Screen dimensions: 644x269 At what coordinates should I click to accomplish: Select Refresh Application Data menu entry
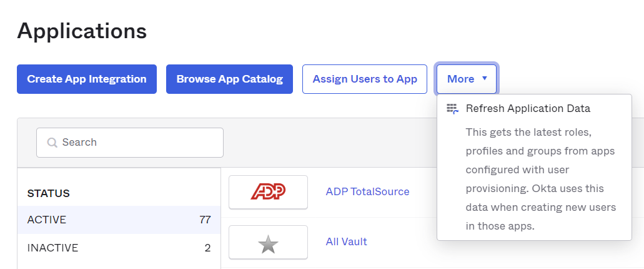pyautogui.click(x=528, y=109)
